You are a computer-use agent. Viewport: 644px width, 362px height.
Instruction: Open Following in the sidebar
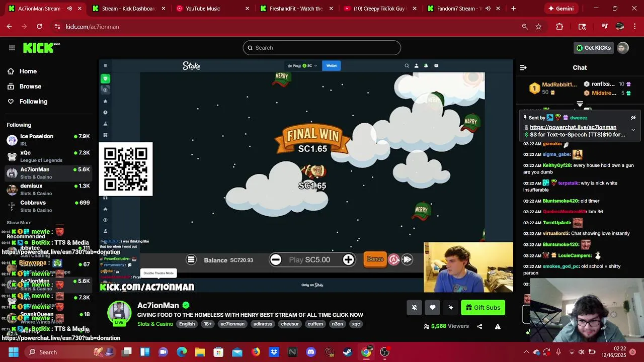tap(33, 102)
